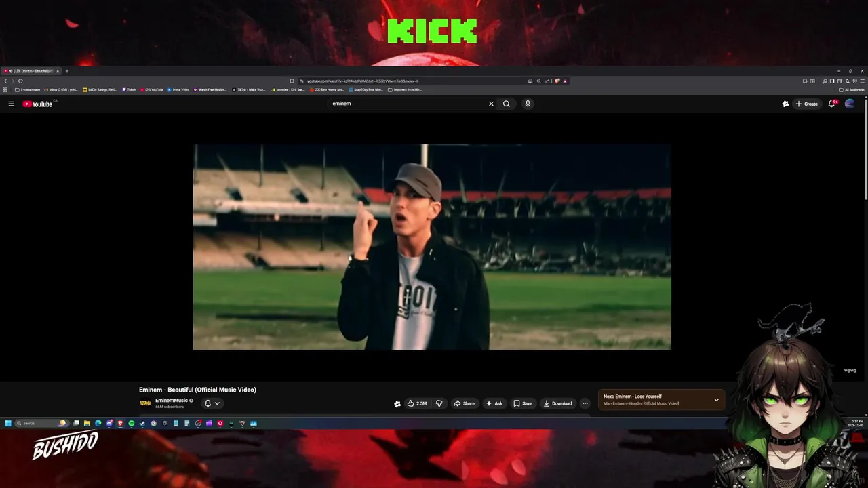The width and height of the screenshot is (868, 488).
Task: Open the browser main hamburger menu
Action: point(863,81)
